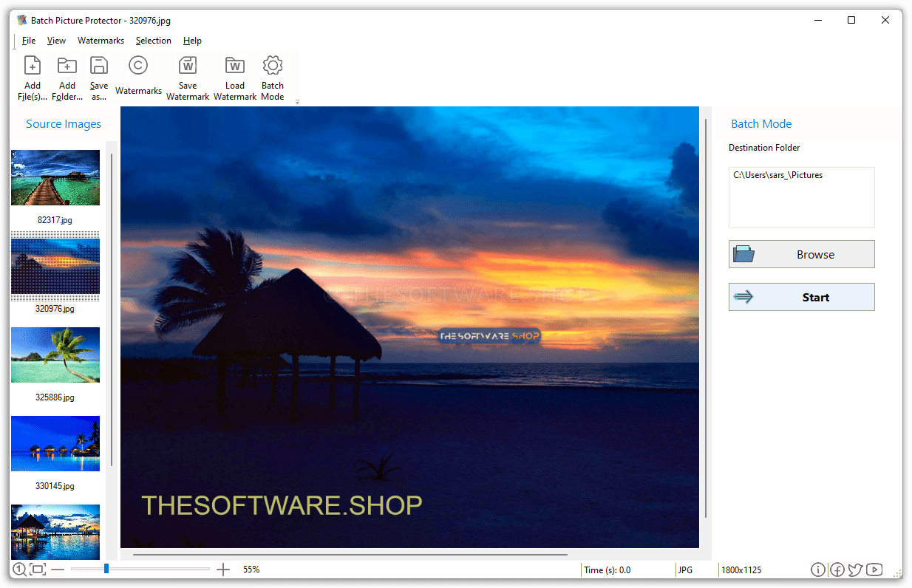Click the zoom out minus icon
Screen dimensions: 912x588
[58, 570]
